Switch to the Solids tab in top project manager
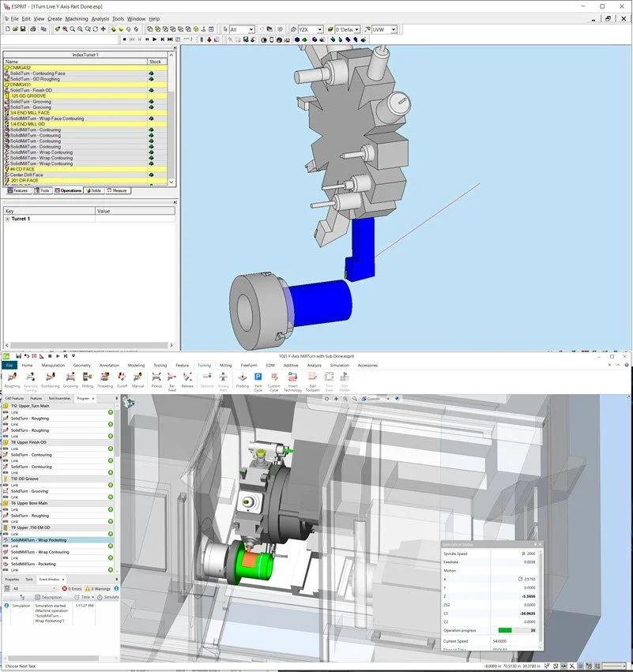 point(93,191)
